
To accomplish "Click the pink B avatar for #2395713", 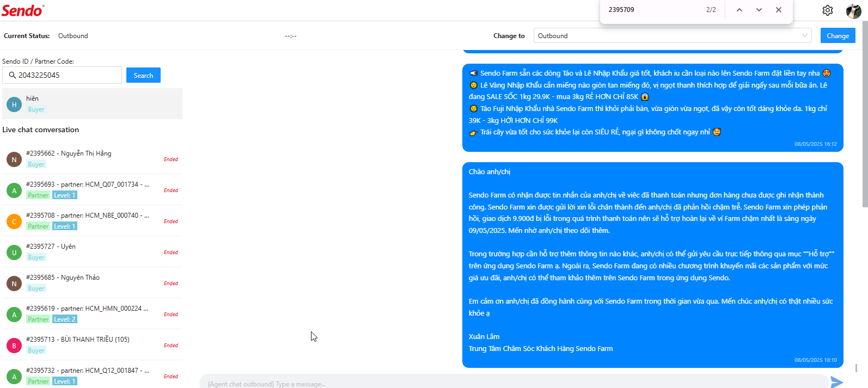I will tap(14, 346).
